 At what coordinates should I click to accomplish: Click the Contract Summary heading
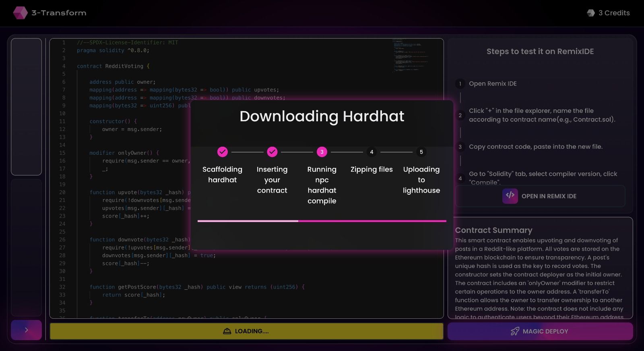click(x=493, y=230)
